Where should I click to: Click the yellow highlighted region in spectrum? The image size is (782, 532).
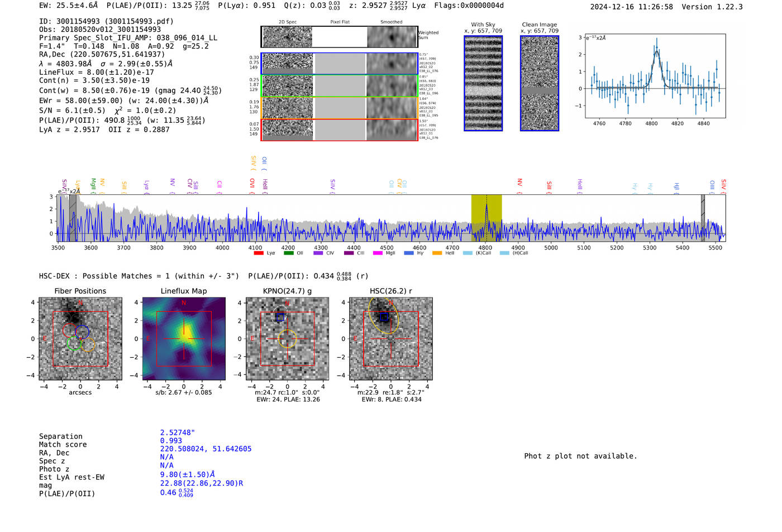[487, 218]
